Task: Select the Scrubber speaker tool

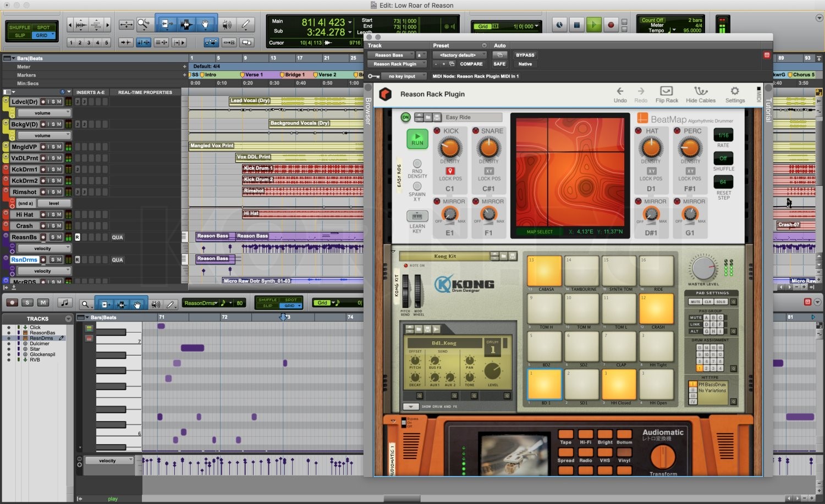Action: point(227,25)
